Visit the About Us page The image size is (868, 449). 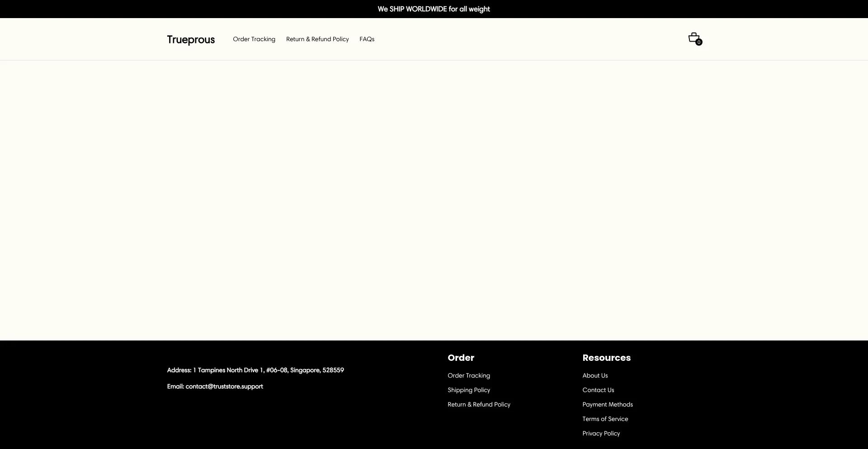(595, 376)
